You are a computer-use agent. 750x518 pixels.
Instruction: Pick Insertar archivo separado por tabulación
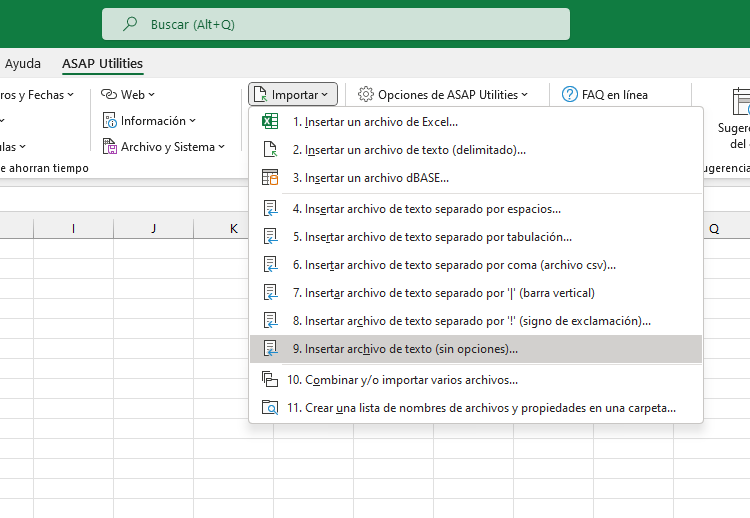pos(476,237)
